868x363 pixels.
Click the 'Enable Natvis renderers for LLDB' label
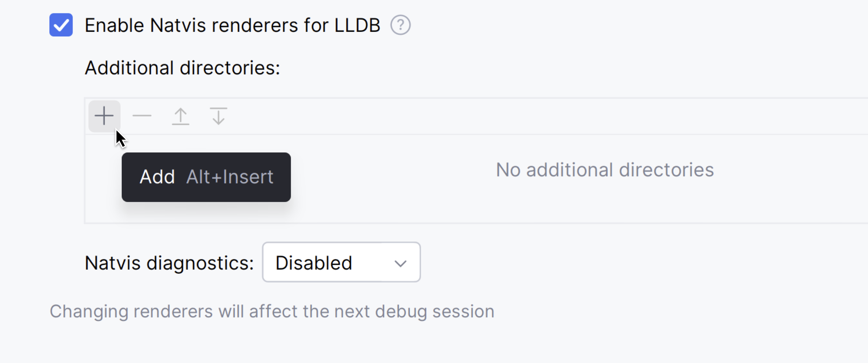[x=232, y=25]
